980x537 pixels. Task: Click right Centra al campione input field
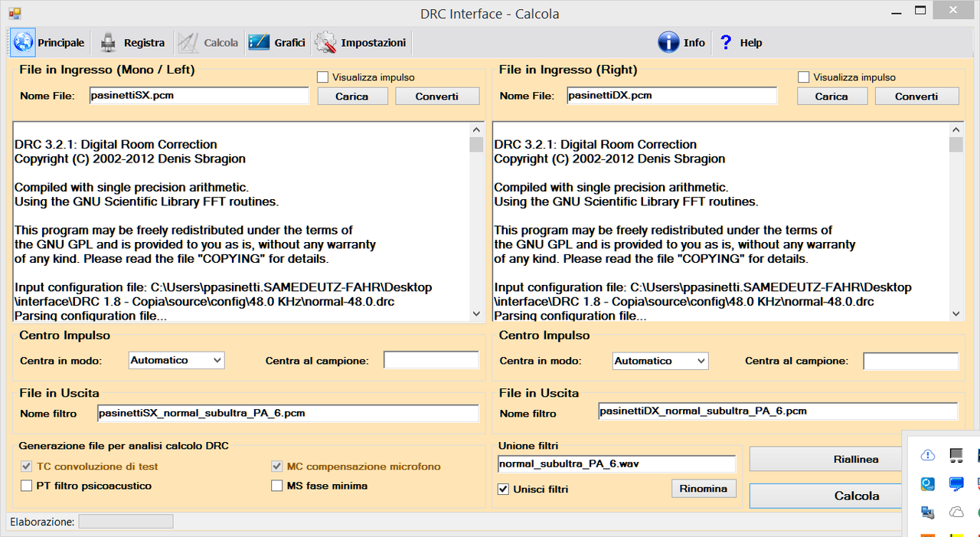point(910,361)
